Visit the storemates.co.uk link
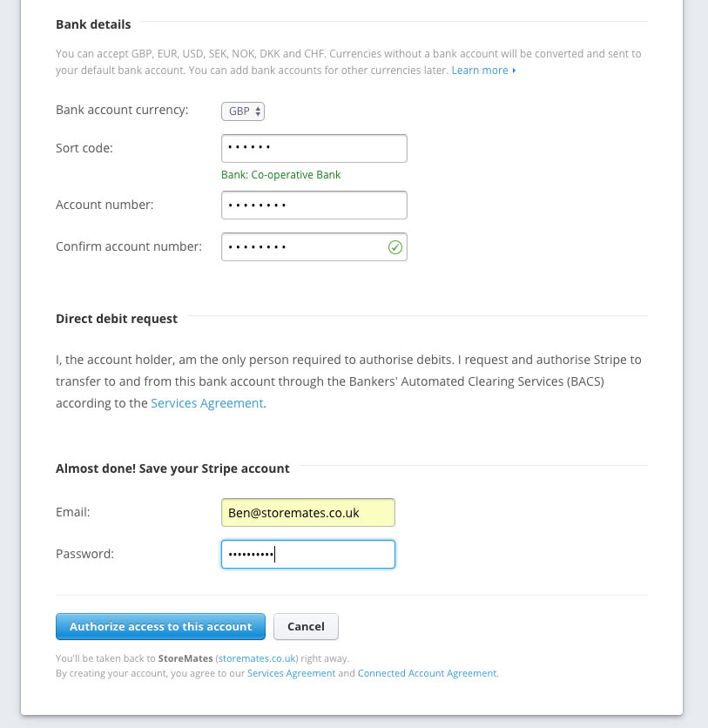The width and height of the screenshot is (708, 728). coord(257,658)
